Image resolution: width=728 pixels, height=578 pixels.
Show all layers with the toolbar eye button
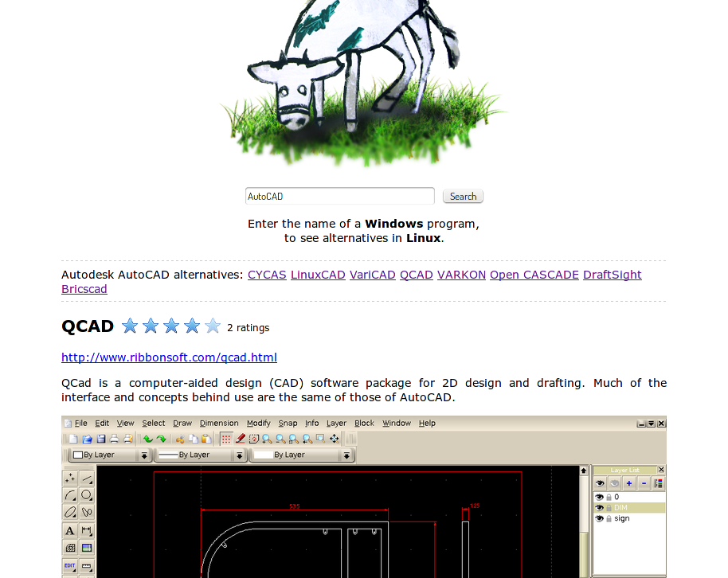[x=600, y=483]
